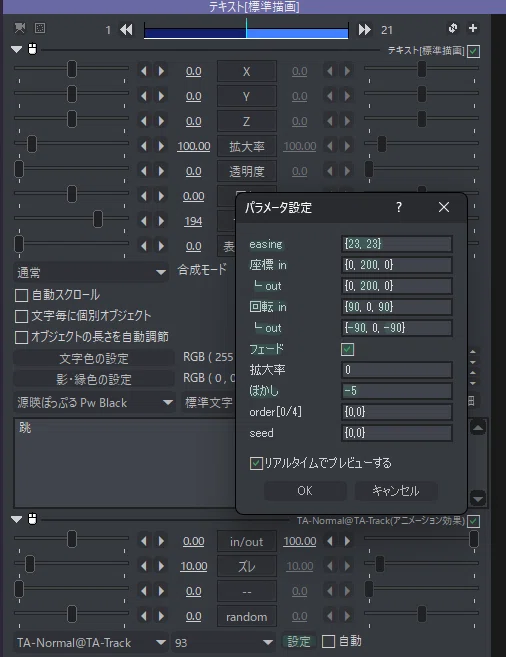This screenshot has width=506, height=657.
Task: Enable 自動スクロール checkbox
Action: pos(21,295)
